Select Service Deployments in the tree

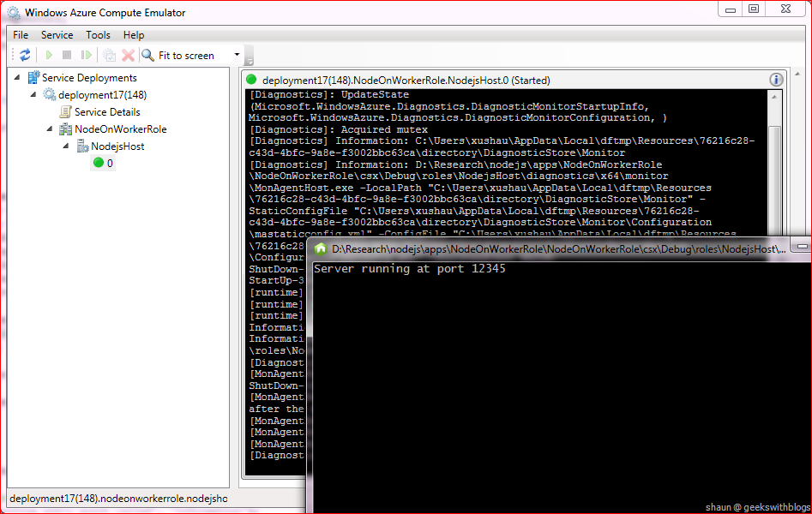89,78
